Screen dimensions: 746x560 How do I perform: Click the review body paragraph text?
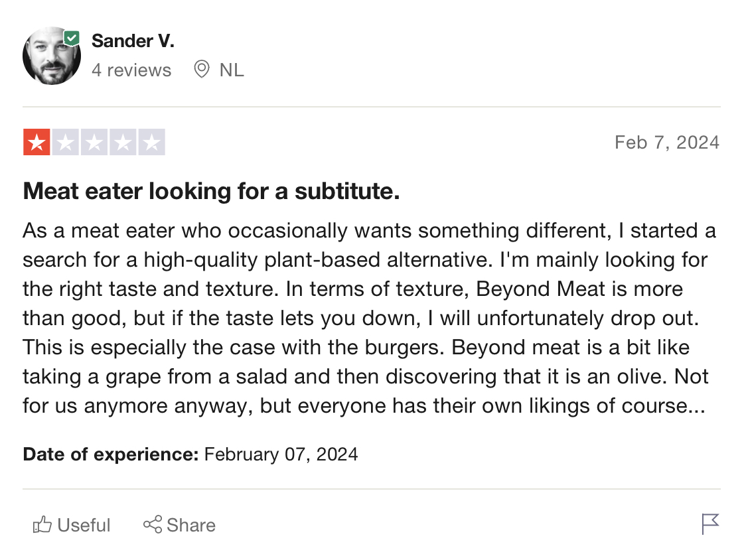369,318
